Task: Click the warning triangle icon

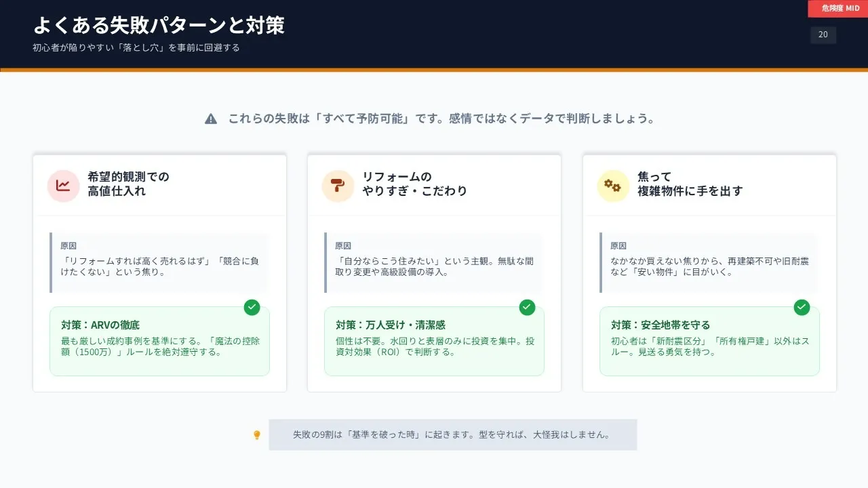Action: tap(211, 119)
